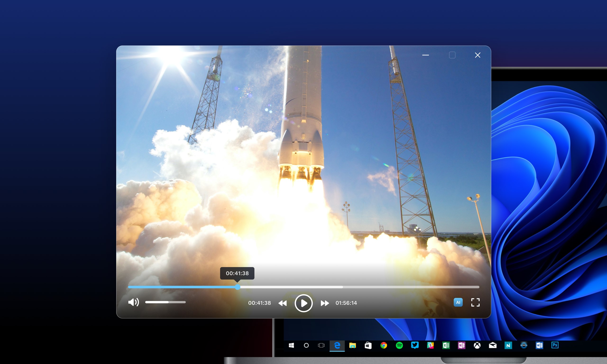Start playback with the play button
The width and height of the screenshot is (607, 364).
303,303
